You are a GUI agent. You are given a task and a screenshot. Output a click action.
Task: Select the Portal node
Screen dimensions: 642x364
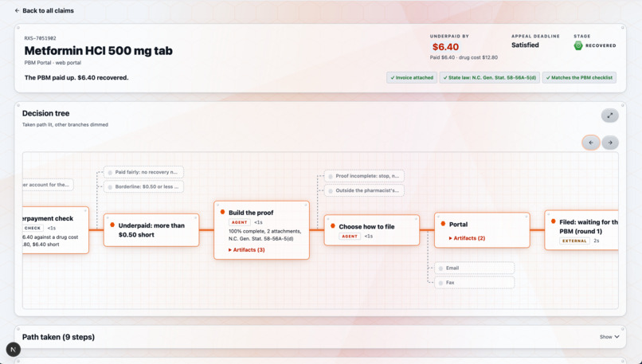pyautogui.click(x=482, y=230)
